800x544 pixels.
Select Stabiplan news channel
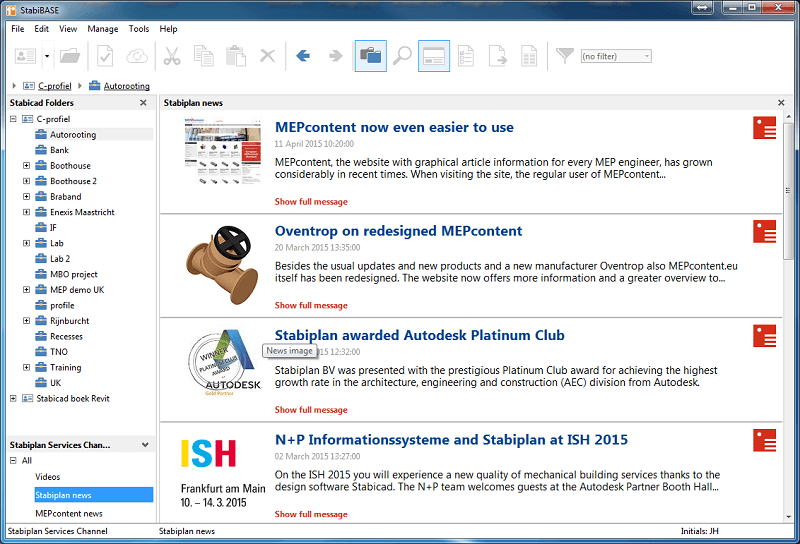coord(94,495)
